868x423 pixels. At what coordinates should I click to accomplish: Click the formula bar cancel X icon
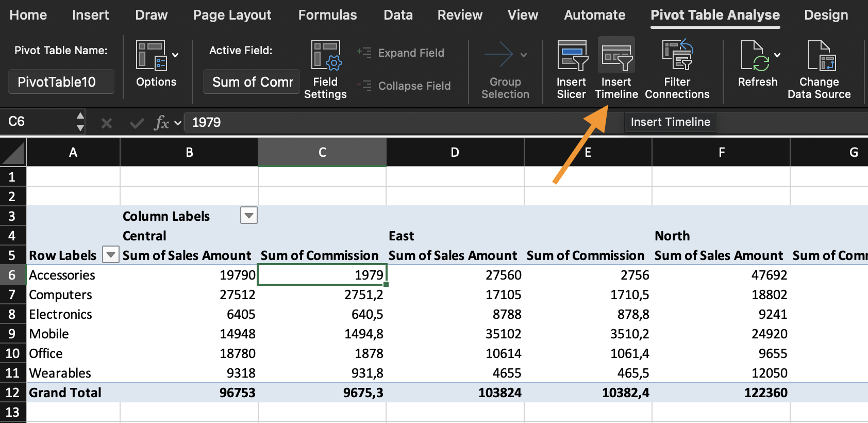pos(107,123)
